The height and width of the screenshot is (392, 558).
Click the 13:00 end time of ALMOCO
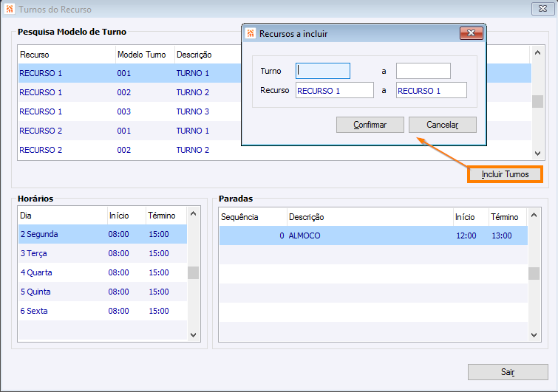click(x=502, y=235)
